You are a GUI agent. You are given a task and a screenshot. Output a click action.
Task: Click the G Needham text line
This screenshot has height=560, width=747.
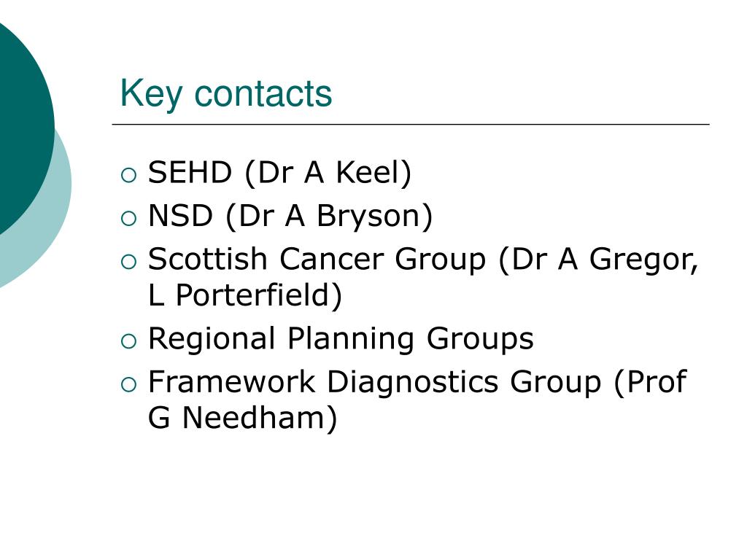(242, 418)
